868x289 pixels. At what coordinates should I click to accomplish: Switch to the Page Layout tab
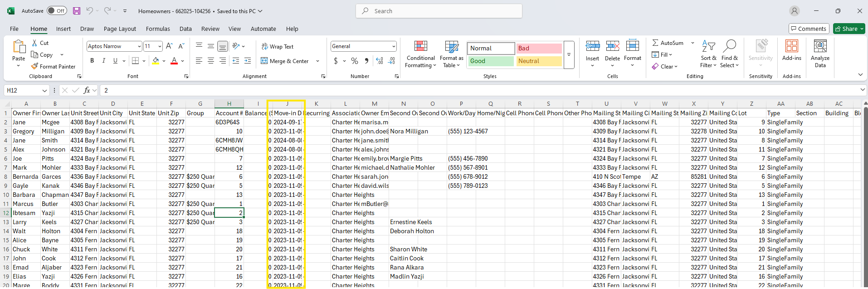tap(120, 29)
